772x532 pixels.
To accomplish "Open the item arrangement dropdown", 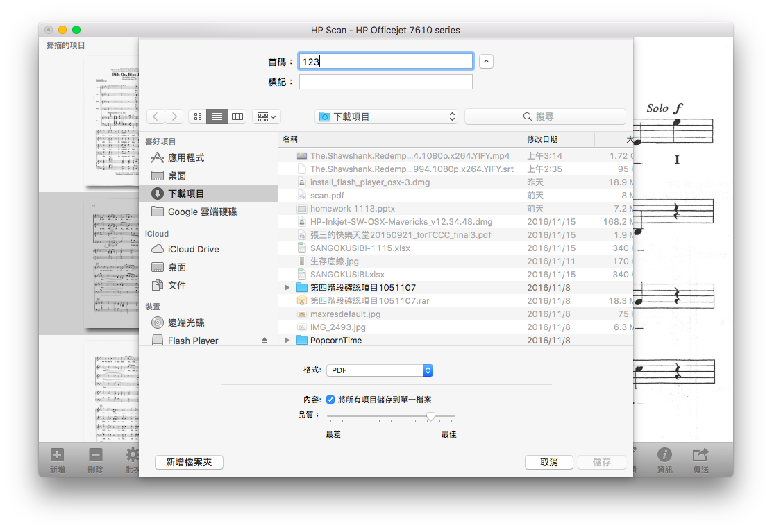I will [x=267, y=117].
